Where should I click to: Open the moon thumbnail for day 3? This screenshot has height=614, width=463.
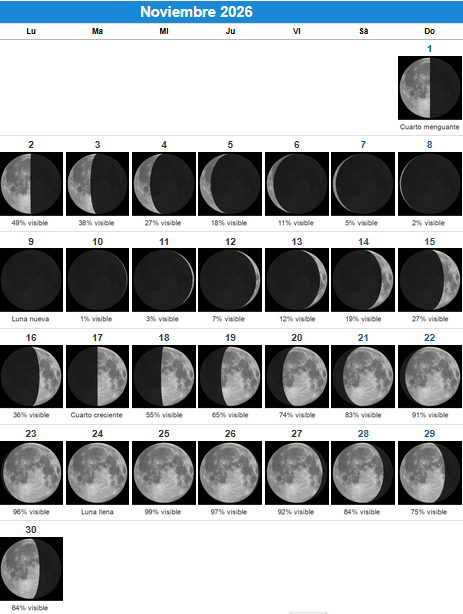(98, 184)
